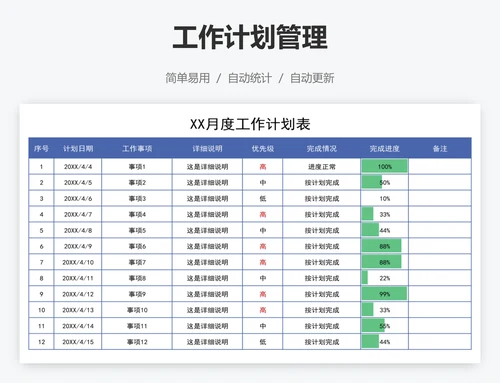Click the 按计划完成 cell in row 3

322,198
